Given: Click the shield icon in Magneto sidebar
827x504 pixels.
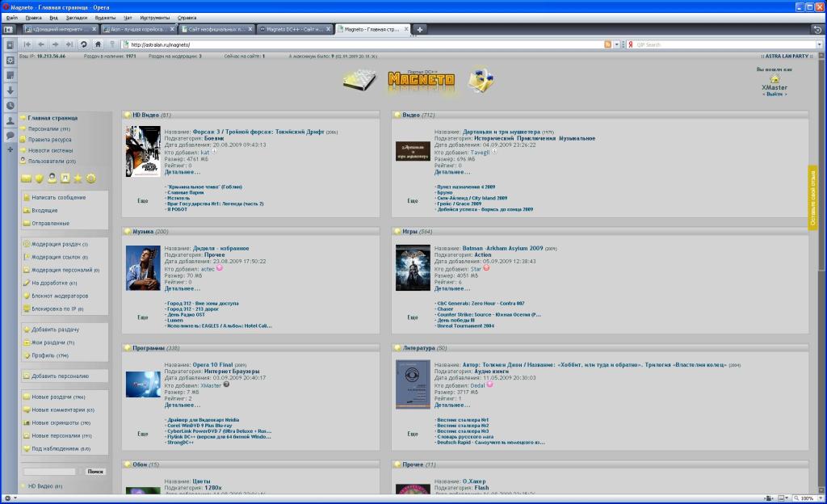Looking at the screenshot, I should [x=39, y=178].
